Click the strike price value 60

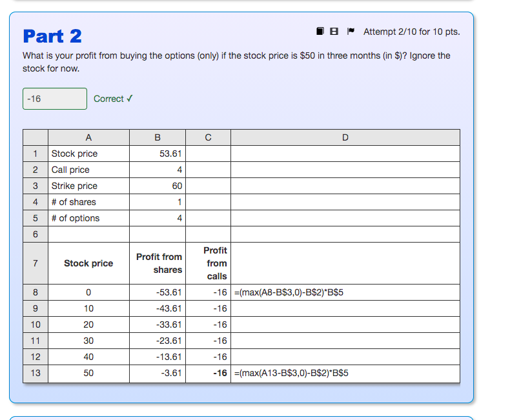(158, 186)
